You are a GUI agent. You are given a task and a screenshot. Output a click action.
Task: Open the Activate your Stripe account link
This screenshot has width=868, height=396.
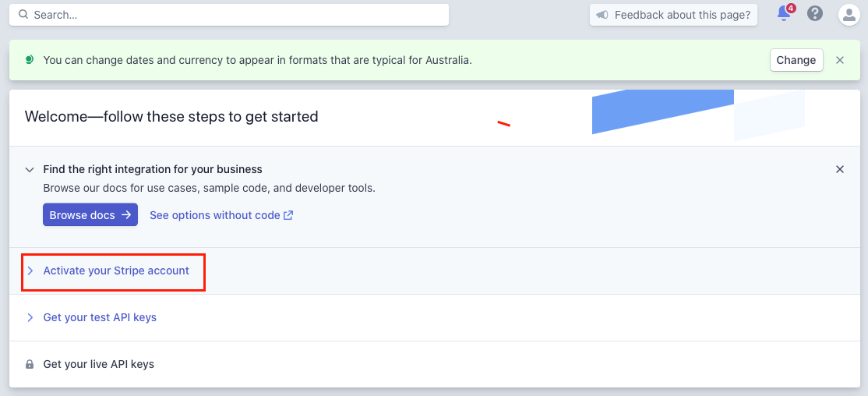[116, 270]
